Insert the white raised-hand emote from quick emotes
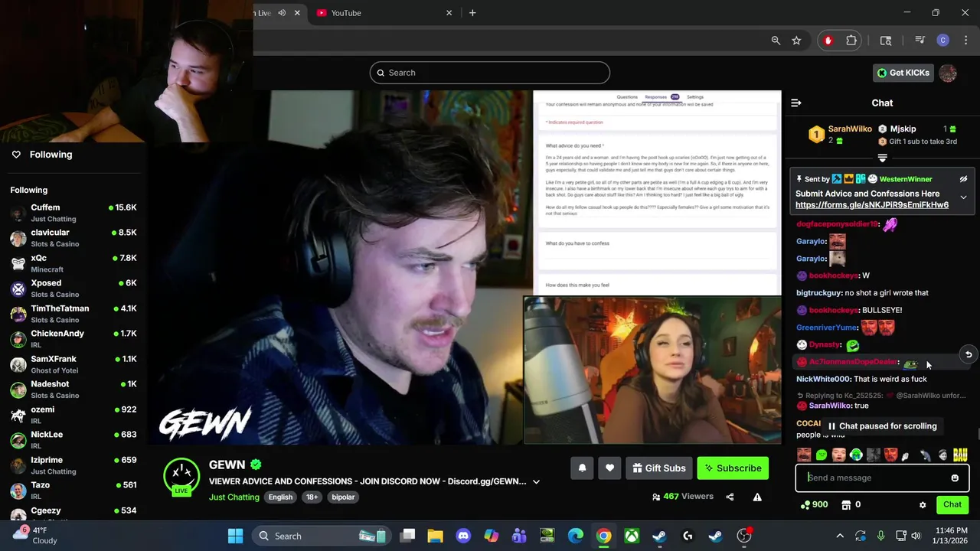The width and height of the screenshot is (980, 551). pos(906,455)
